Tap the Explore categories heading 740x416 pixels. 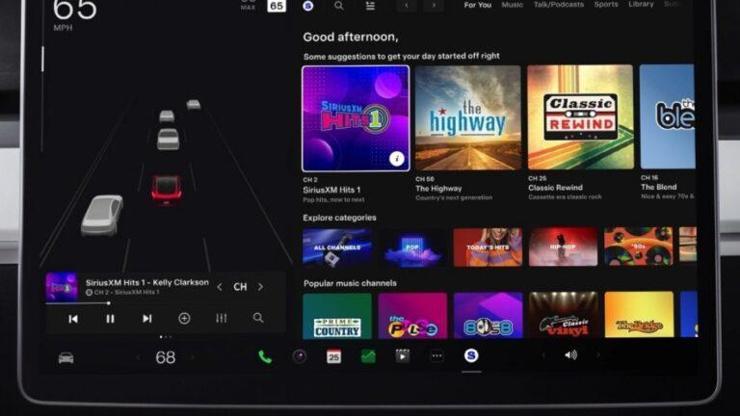340,218
